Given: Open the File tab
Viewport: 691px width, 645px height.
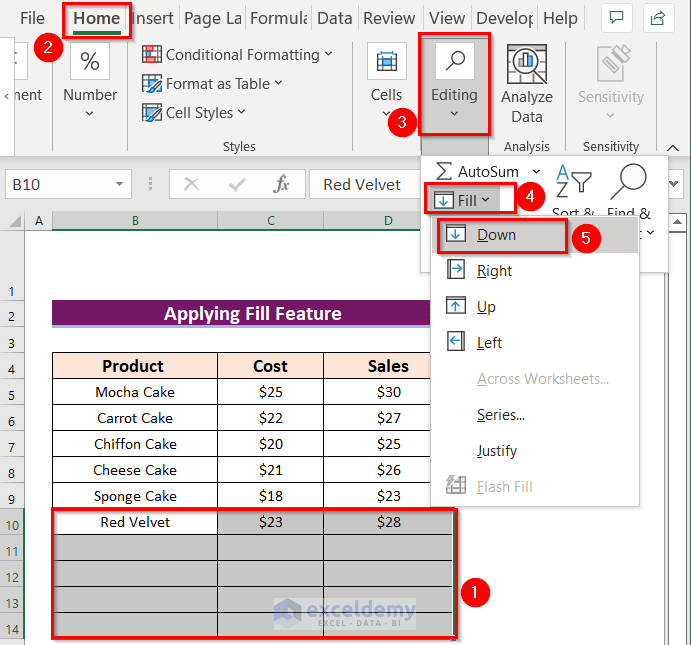Looking at the screenshot, I should (32, 18).
